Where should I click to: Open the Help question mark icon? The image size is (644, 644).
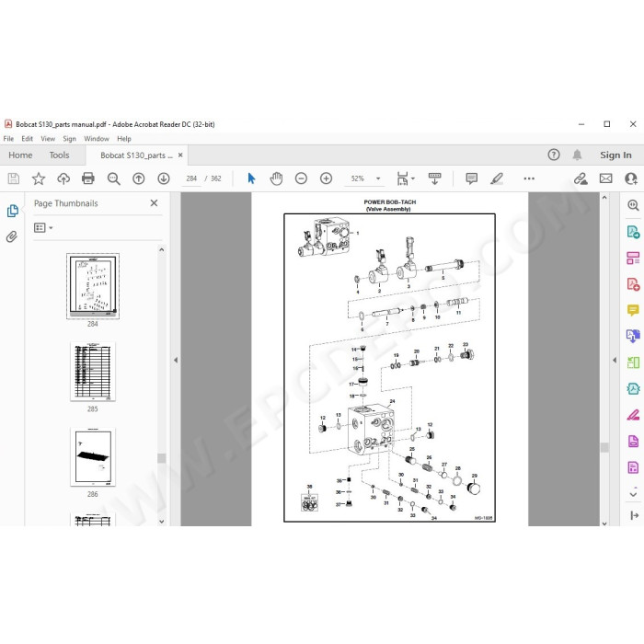(x=554, y=155)
